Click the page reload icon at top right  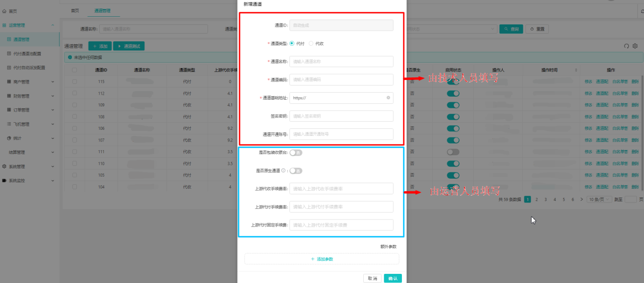tap(641, 11)
